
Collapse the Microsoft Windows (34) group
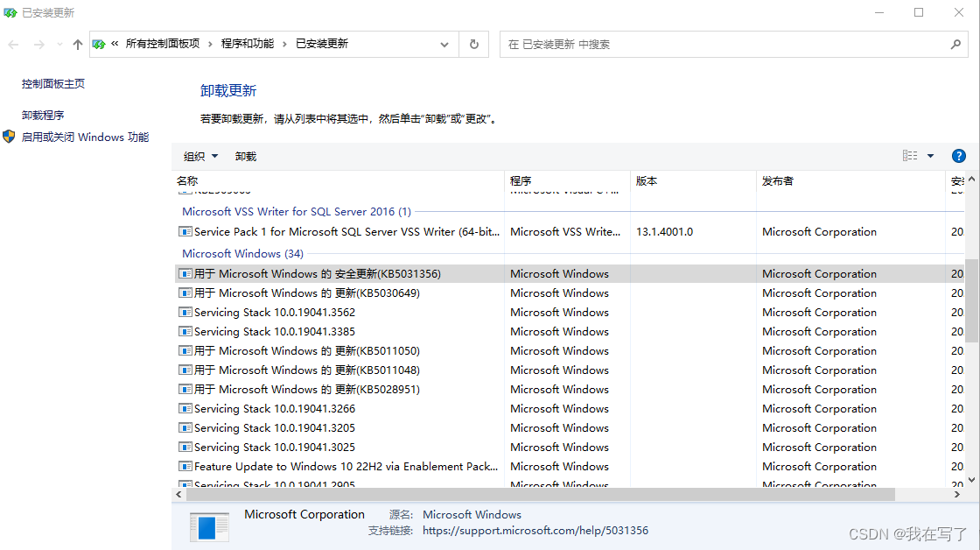242,253
